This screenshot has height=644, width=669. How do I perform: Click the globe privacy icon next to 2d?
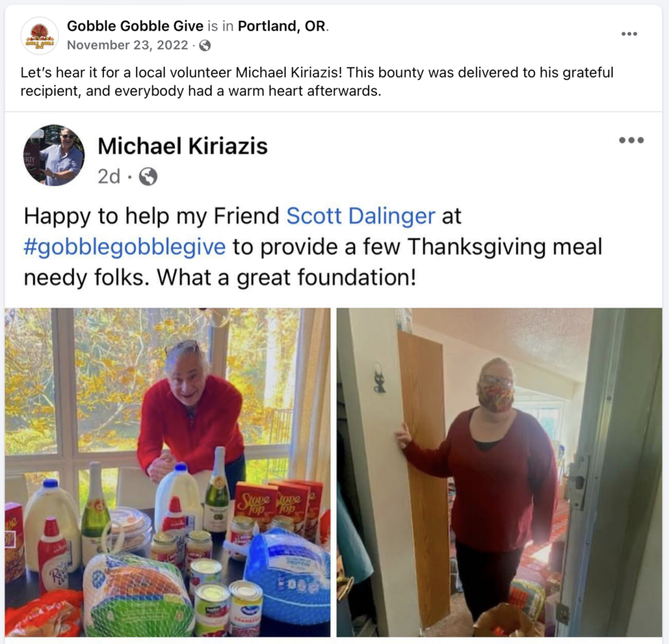[148, 176]
